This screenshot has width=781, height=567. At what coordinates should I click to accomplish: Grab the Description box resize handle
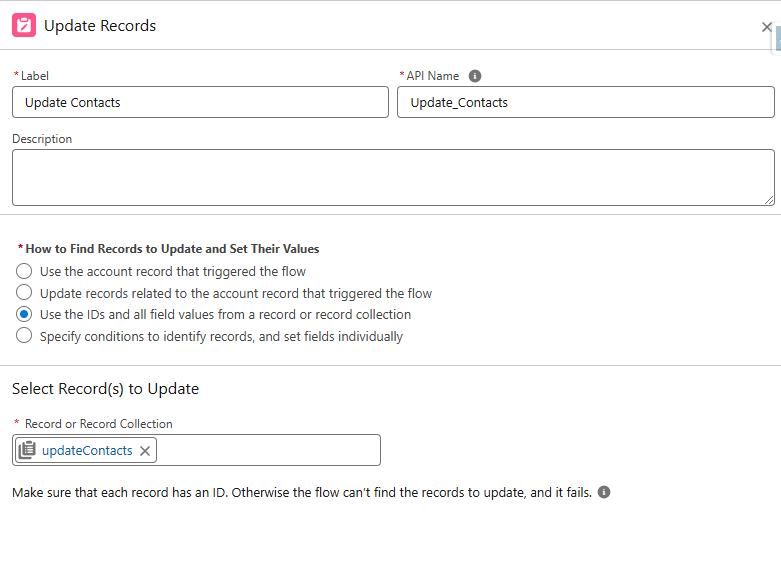(x=769, y=200)
